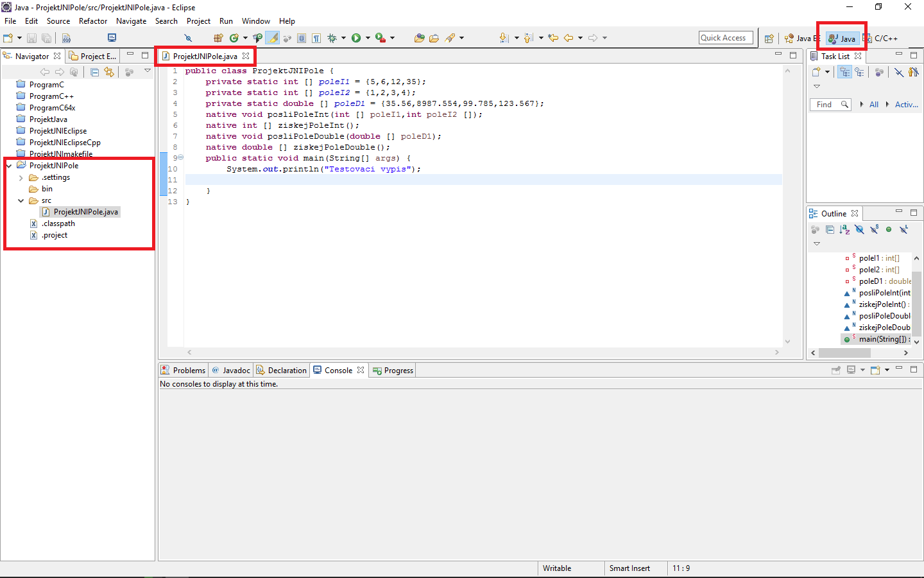The height and width of the screenshot is (578, 924).
Task: Click the All link in Task List
Action: [875, 104]
